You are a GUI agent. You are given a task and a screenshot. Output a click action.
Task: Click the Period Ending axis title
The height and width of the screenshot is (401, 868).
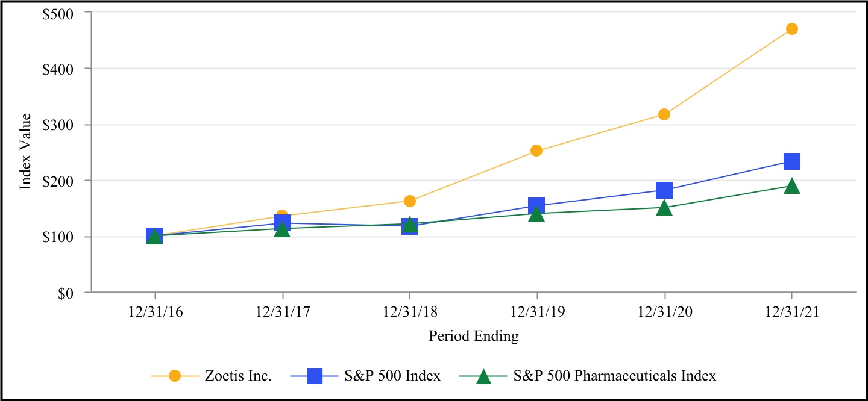[x=473, y=336]
